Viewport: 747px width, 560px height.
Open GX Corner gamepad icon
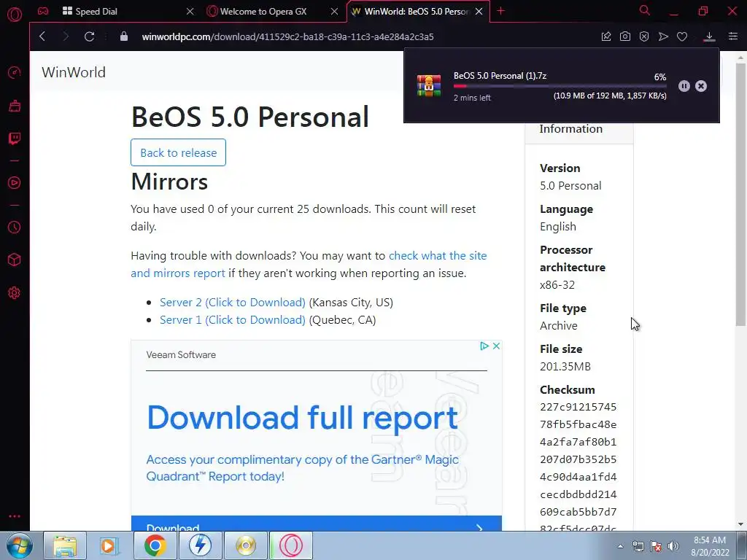(x=43, y=11)
